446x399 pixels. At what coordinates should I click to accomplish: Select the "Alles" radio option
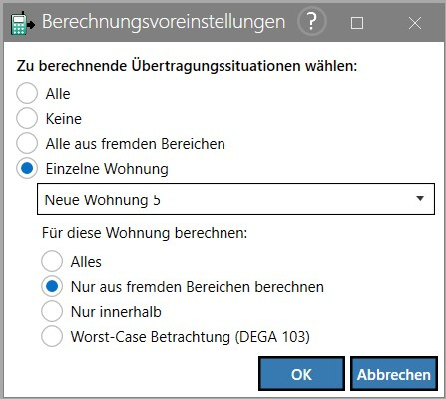coord(52,261)
